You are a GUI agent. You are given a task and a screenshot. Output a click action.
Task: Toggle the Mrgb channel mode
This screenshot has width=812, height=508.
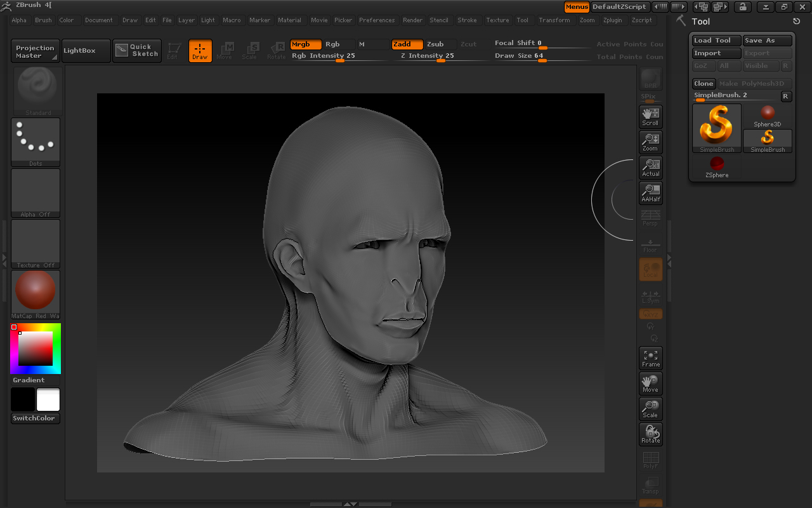pos(306,44)
